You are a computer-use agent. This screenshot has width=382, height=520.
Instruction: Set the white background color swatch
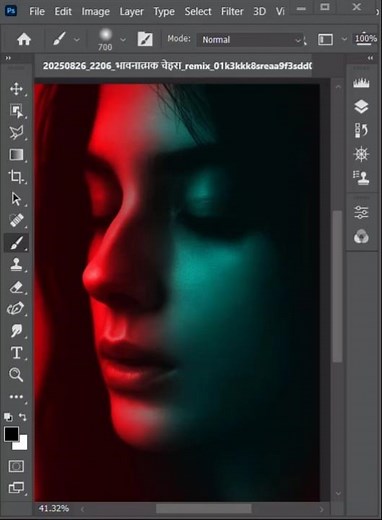[22, 445]
